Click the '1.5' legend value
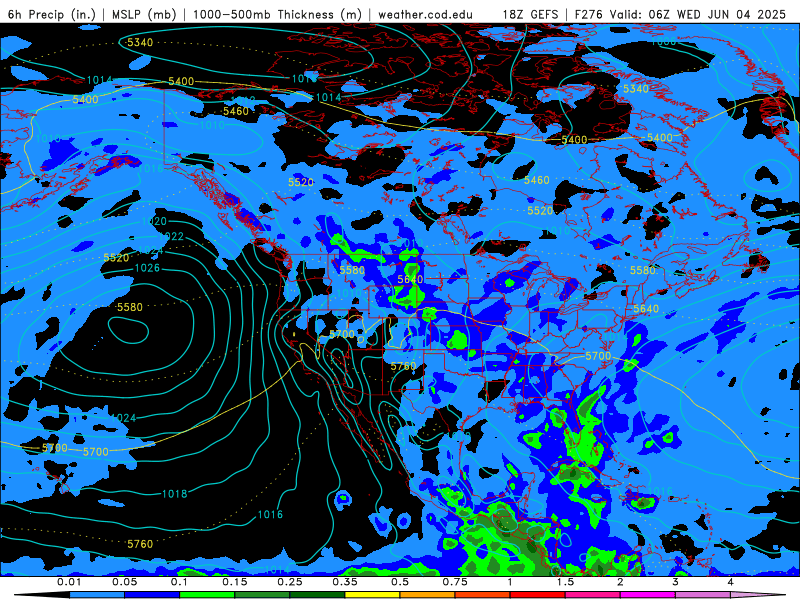 (565, 582)
